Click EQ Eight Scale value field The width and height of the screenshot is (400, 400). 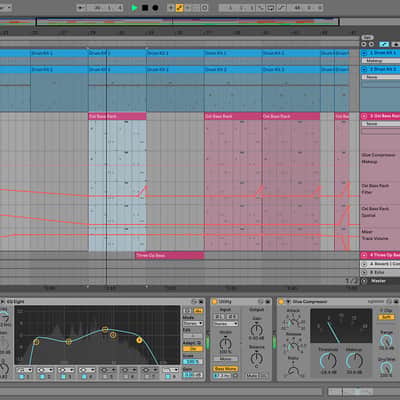click(x=193, y=362)
